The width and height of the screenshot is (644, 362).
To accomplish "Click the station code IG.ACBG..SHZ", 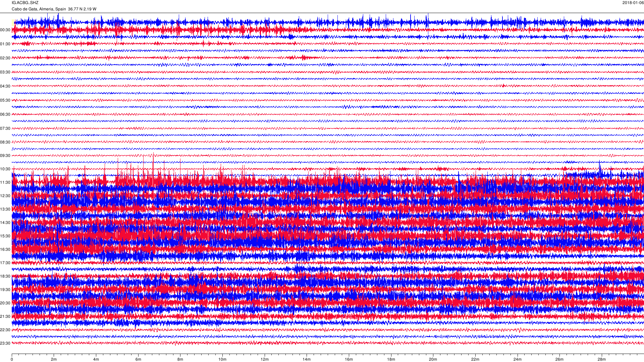I will [25, 3].
